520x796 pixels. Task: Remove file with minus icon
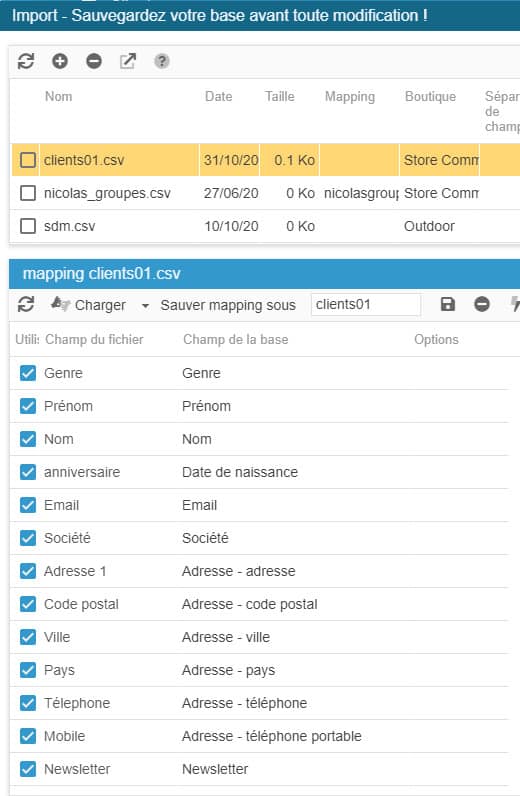click(94, 61)
